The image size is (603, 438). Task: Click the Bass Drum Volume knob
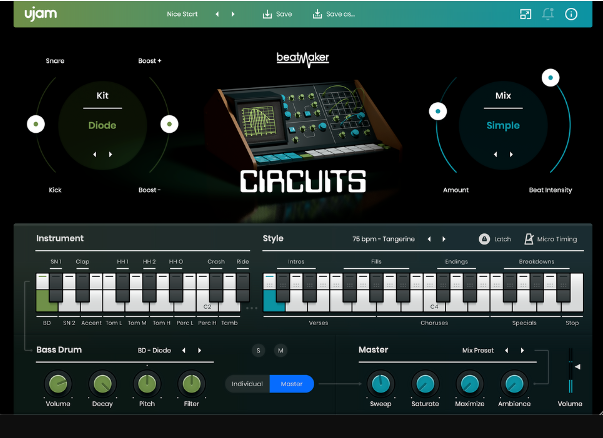tap(58, 383)
